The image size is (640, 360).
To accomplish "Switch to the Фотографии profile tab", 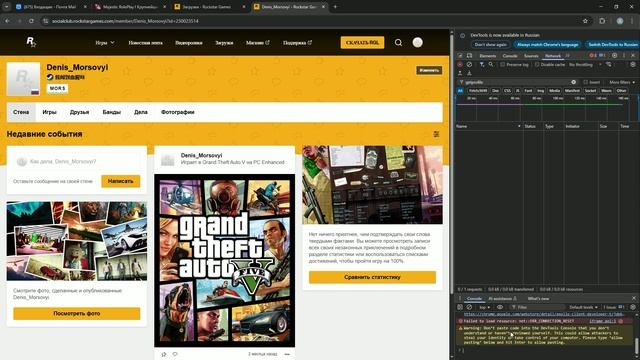I will pos(178,112).
